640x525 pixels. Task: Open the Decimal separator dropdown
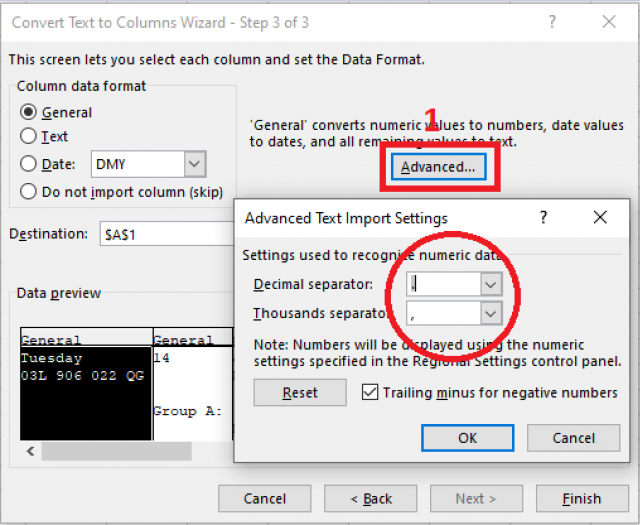click(489, 285)
